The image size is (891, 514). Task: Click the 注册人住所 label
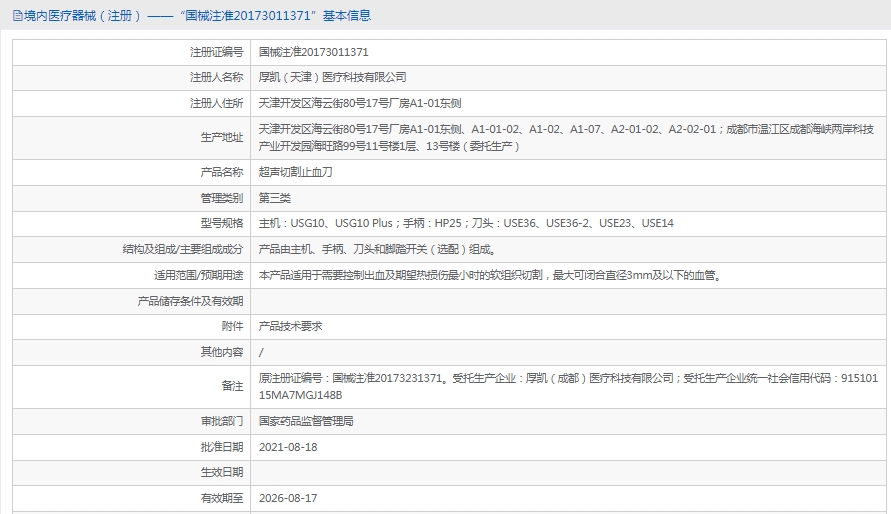(x=216, y=103)
